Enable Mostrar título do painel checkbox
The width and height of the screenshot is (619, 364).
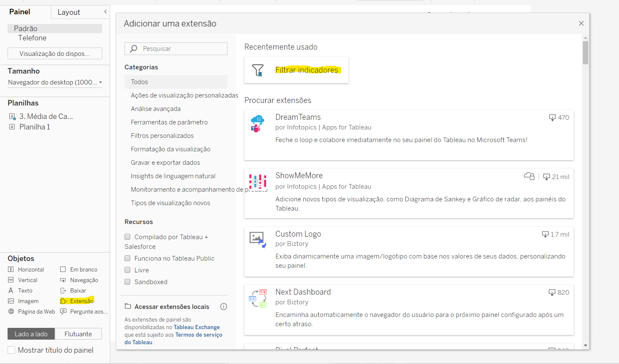pos(11,350)
